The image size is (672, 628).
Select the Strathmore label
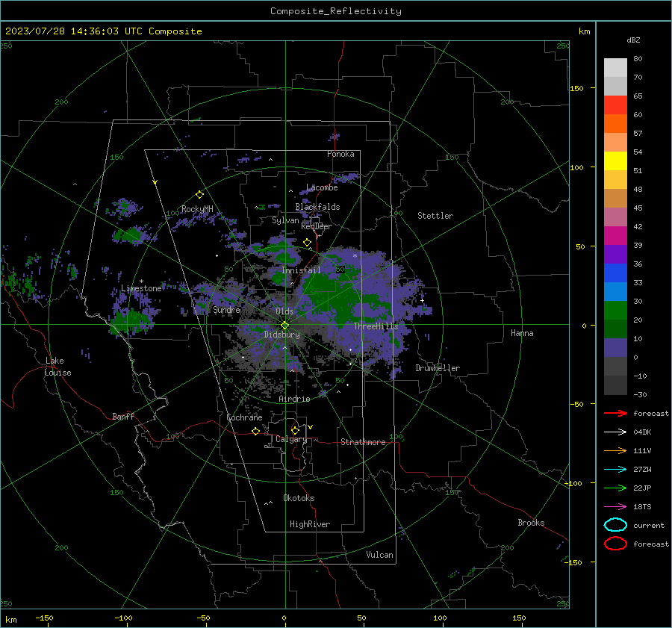363,442
